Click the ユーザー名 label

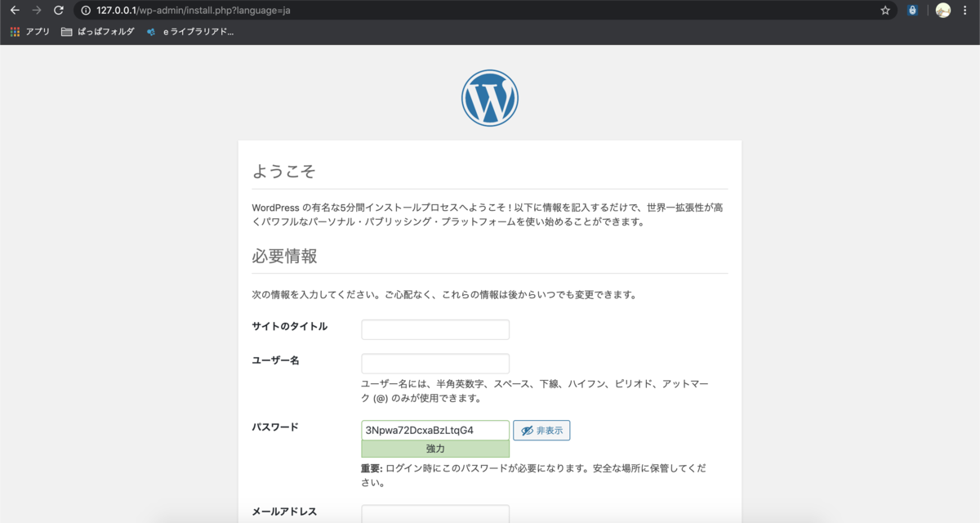276,360
